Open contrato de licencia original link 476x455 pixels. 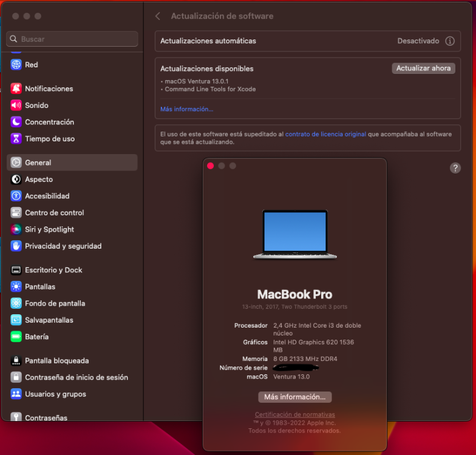click(x=325, y=134)
